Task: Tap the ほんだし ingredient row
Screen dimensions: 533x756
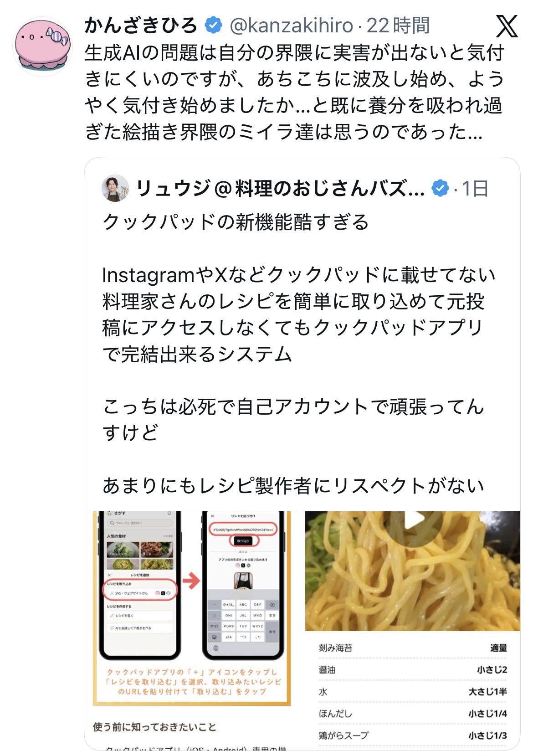Action: [x=413, y=713]
